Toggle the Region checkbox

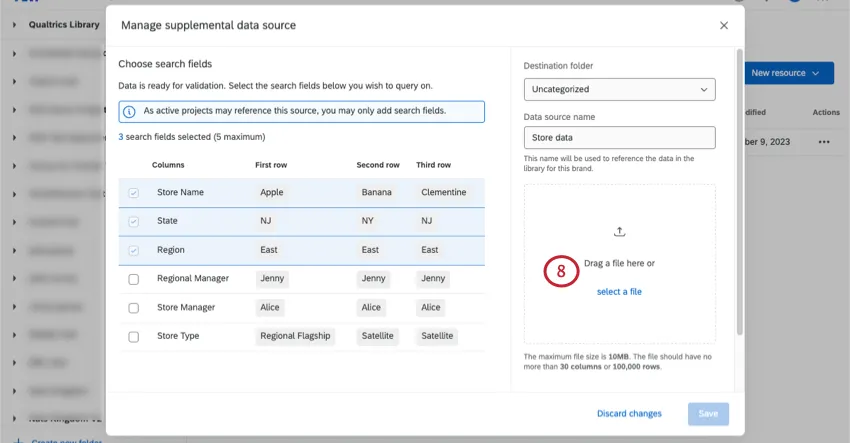click(x=134, y=250)
